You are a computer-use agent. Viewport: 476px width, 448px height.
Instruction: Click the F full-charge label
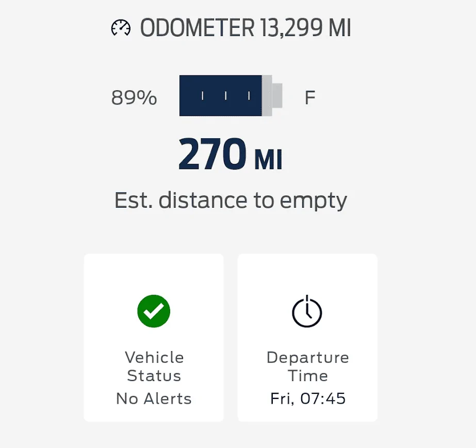click(310, 97)
